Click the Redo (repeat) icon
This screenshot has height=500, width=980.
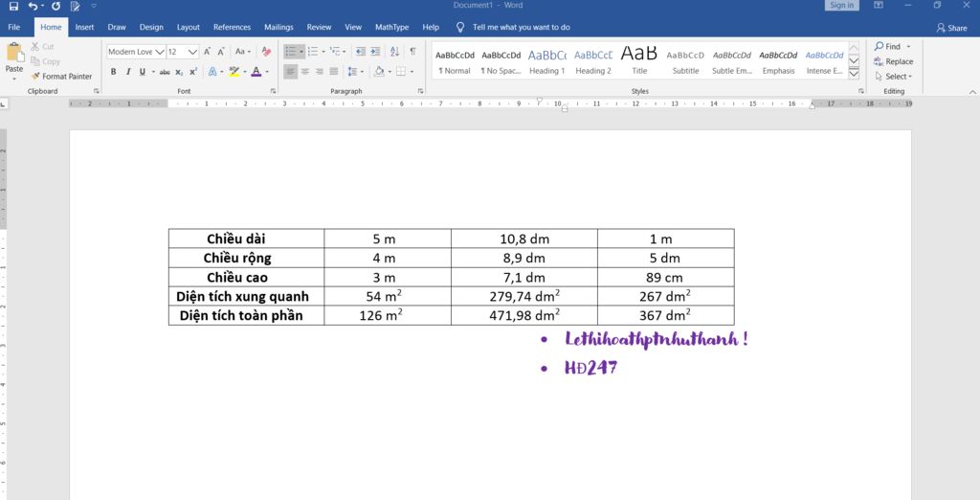56,7
